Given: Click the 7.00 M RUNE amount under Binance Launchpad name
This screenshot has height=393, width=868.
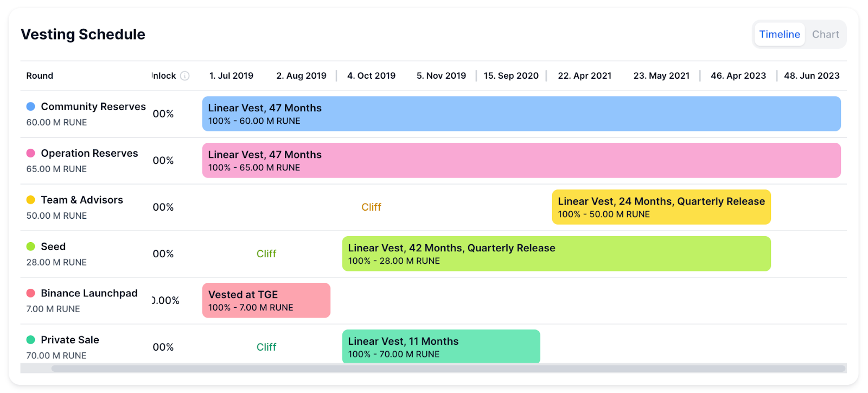Looking at the screenshot, I should point(53,309).
